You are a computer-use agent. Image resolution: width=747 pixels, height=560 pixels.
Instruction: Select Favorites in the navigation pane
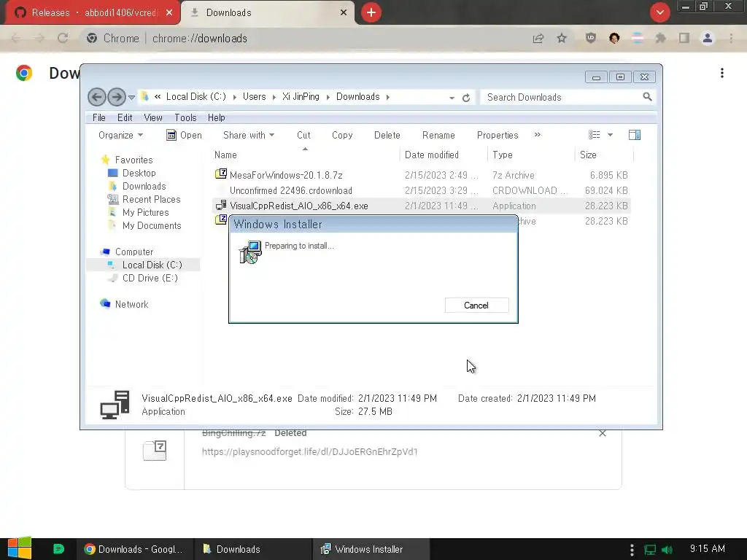pyautogui.click(x=134, y=160)
